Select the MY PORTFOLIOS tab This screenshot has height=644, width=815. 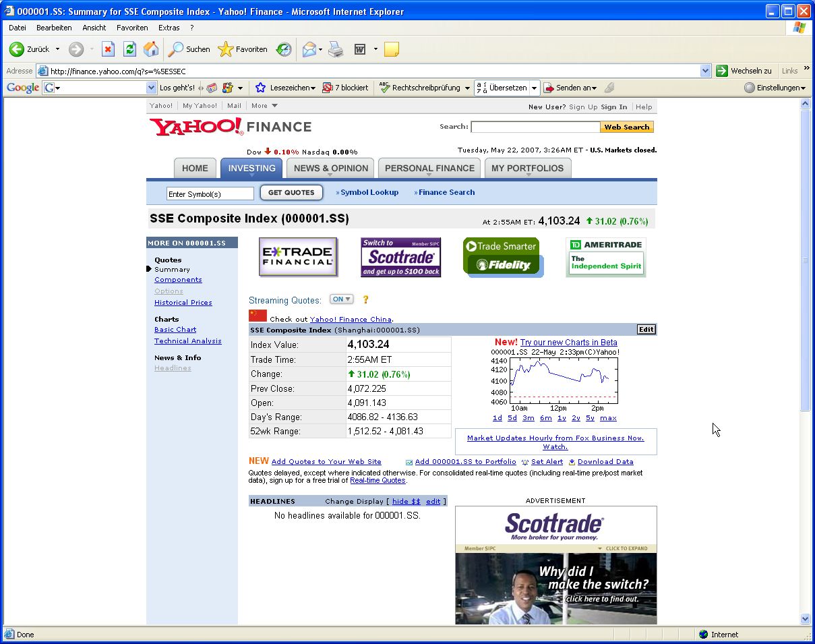pos(528,168)
